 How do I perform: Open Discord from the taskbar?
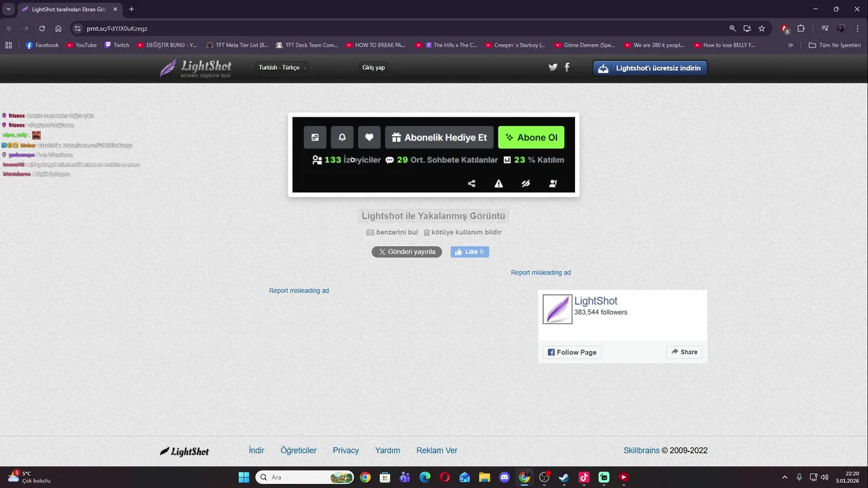(505, 477)
